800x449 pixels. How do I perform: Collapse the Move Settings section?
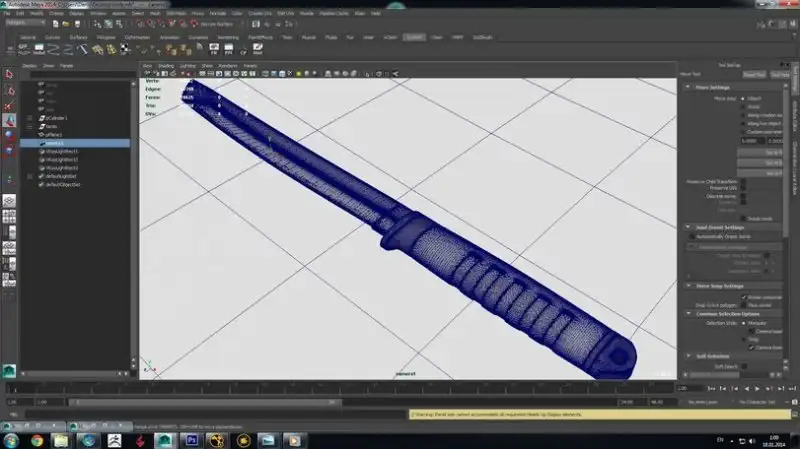pyautogui.click(x=690, y=88)
